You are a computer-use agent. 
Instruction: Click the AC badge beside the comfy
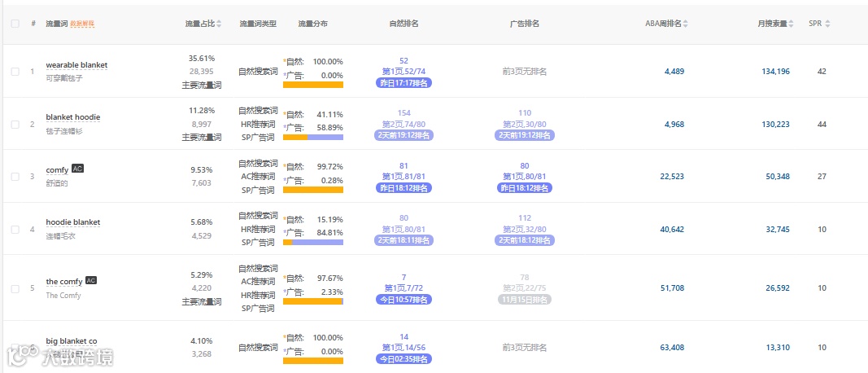(91, 280)
